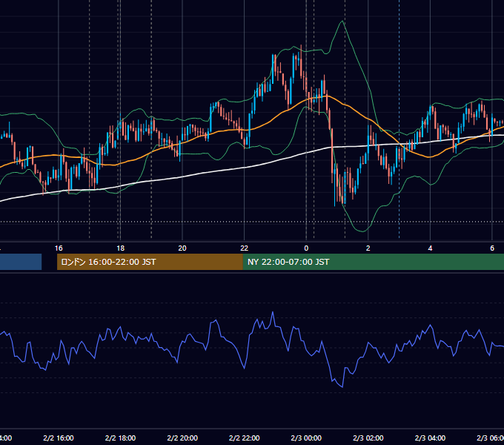Click the 2/2 22:00 date label

pyautogui.click(x=245, y=438)
